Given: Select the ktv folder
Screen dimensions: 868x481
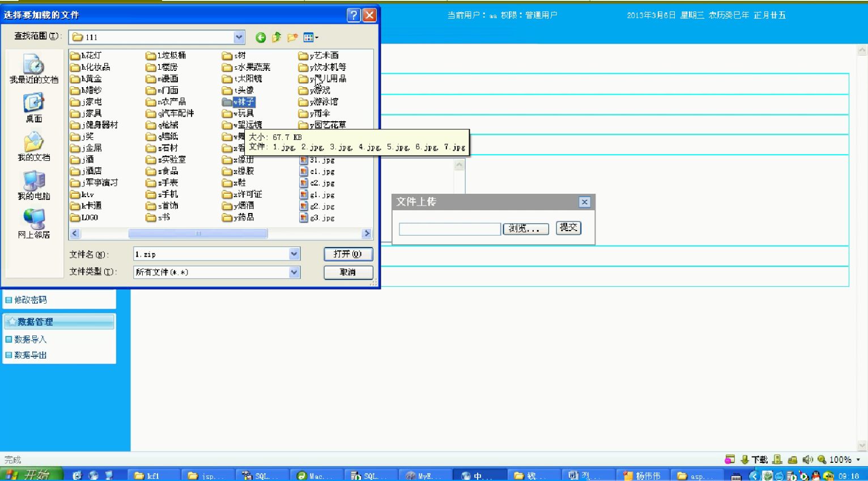Looking at the screenshot, I should (x=82, y=194).
